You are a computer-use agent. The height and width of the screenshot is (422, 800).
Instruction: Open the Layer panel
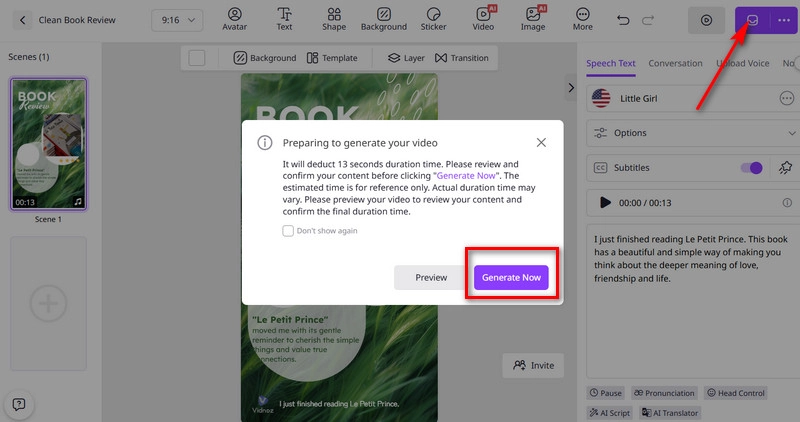click(x=406, y=58)
